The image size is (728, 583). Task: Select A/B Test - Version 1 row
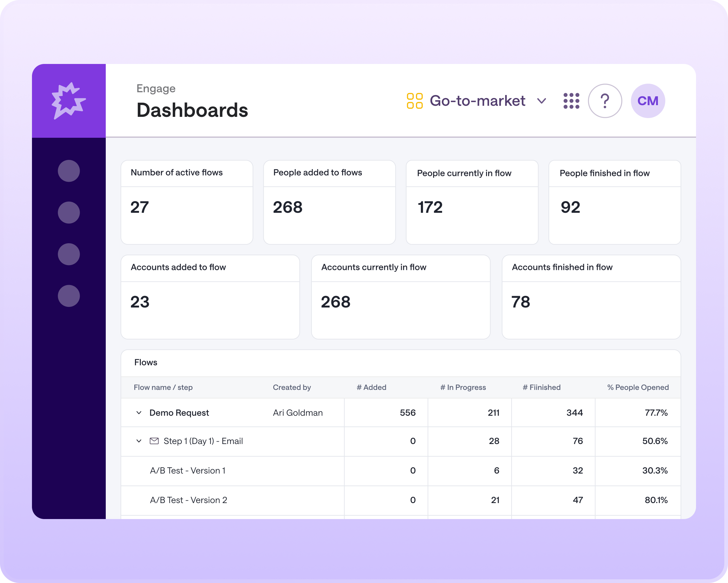[401, 470]
